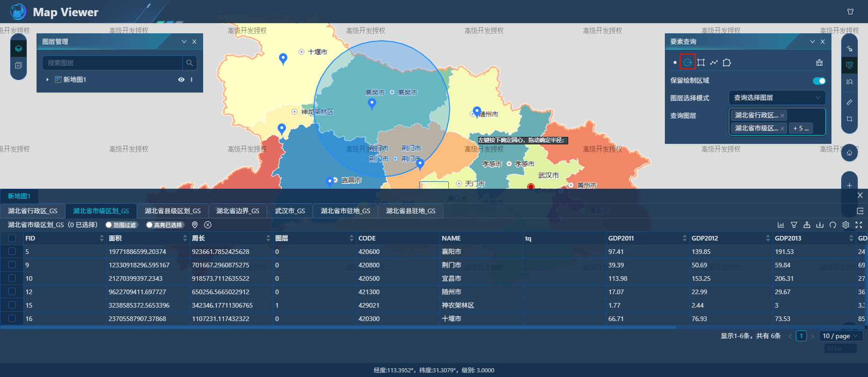Open the measure ruler tool in sidebar
Image resolution: width=868 pixels, height=377 pixels.
point(849,102)
